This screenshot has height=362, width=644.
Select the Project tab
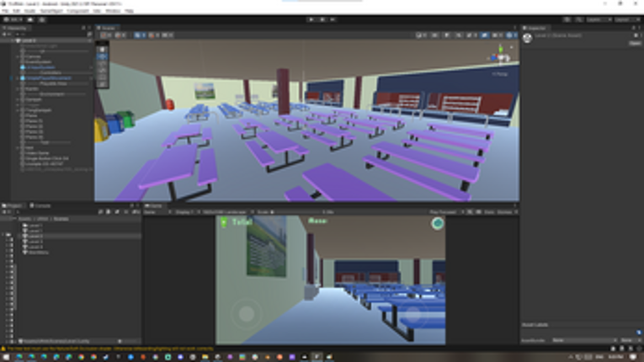13,205
